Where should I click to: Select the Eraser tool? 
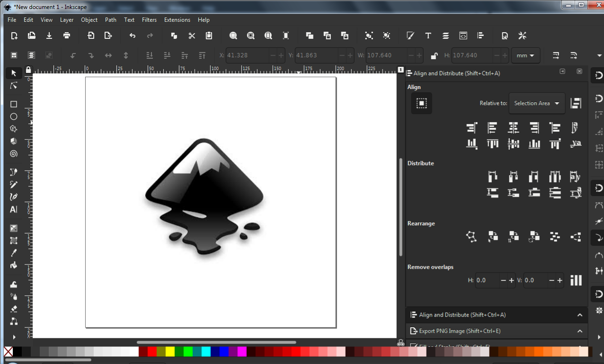coord(14,309)
